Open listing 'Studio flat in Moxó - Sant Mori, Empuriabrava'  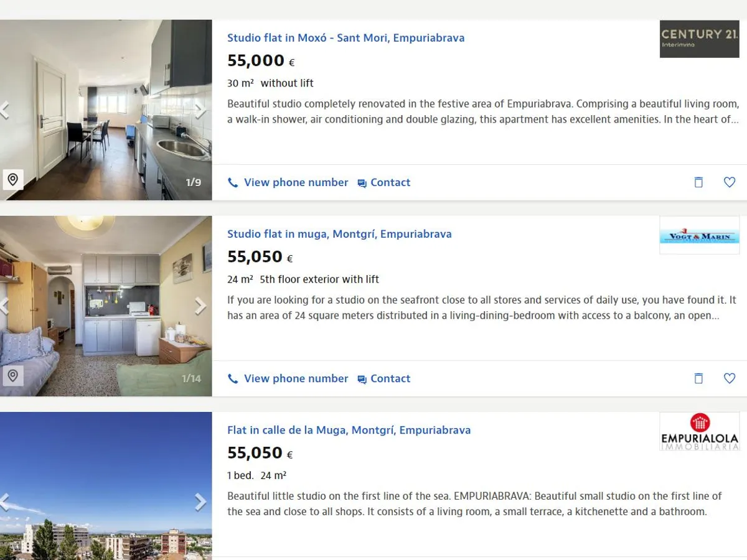[x=345, y=38]
